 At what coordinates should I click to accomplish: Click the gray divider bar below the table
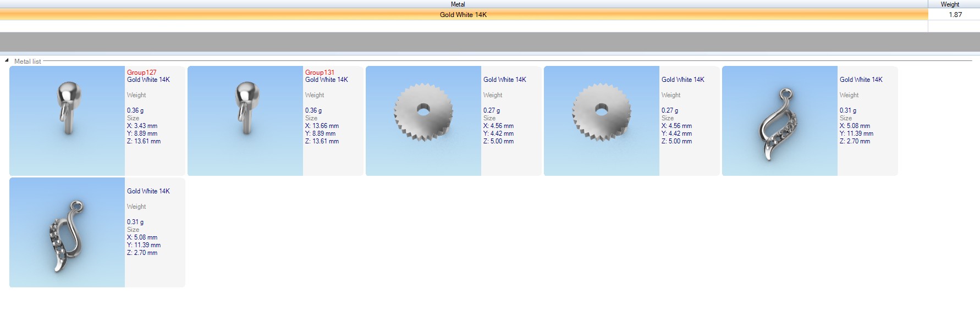point(489,42)
